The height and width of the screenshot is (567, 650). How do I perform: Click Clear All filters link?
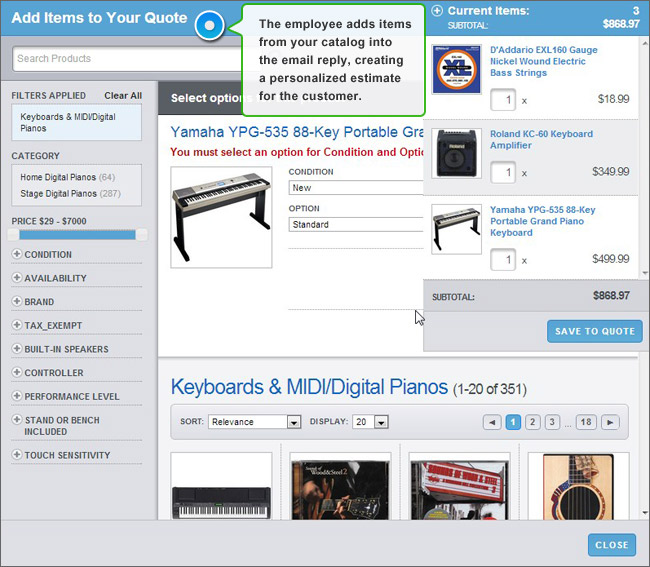click(123, 95)
